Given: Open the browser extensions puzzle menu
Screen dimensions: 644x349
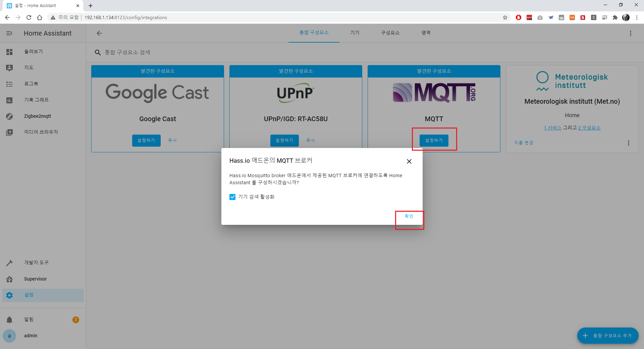Looking at the screenshot, I should click(615, 17).
